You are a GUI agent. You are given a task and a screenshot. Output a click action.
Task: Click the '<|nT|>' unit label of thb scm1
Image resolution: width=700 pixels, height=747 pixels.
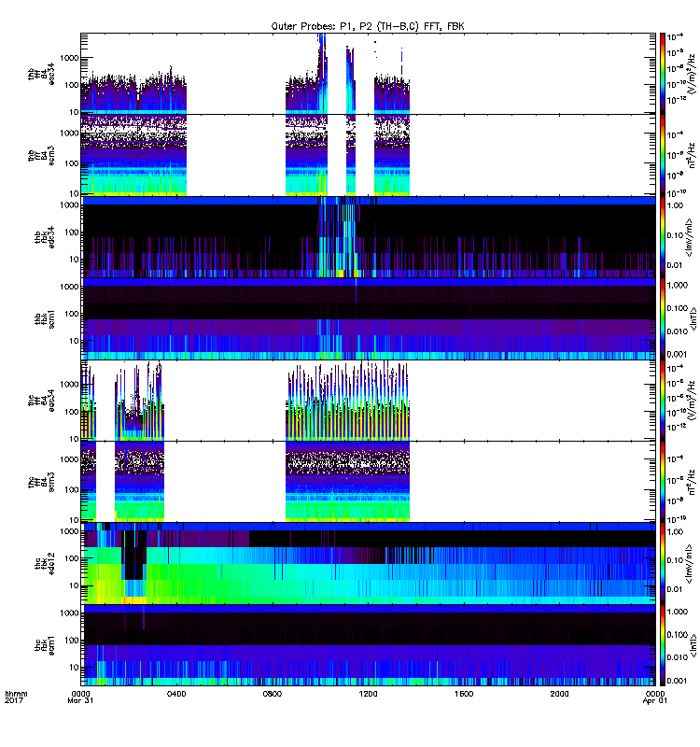tap(693, 318)
